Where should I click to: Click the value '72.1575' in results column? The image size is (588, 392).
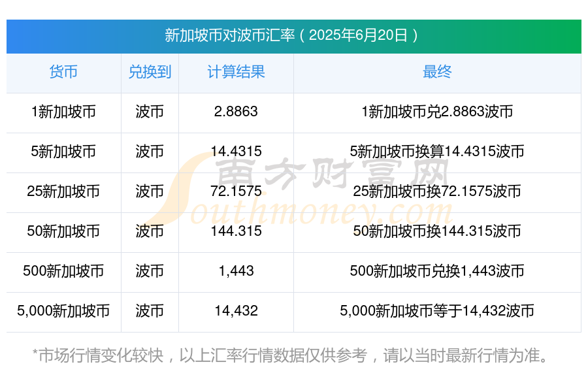click(x=236, y=191)
